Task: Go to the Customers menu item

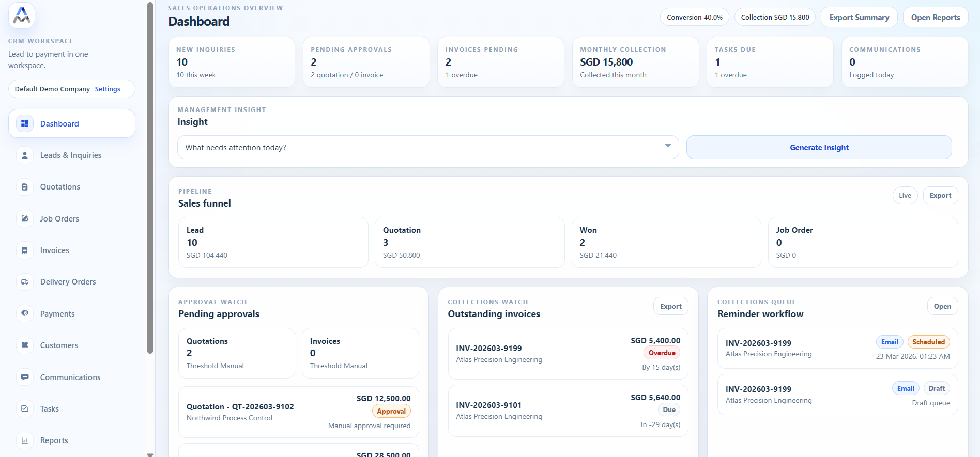Action: [59, 345]
